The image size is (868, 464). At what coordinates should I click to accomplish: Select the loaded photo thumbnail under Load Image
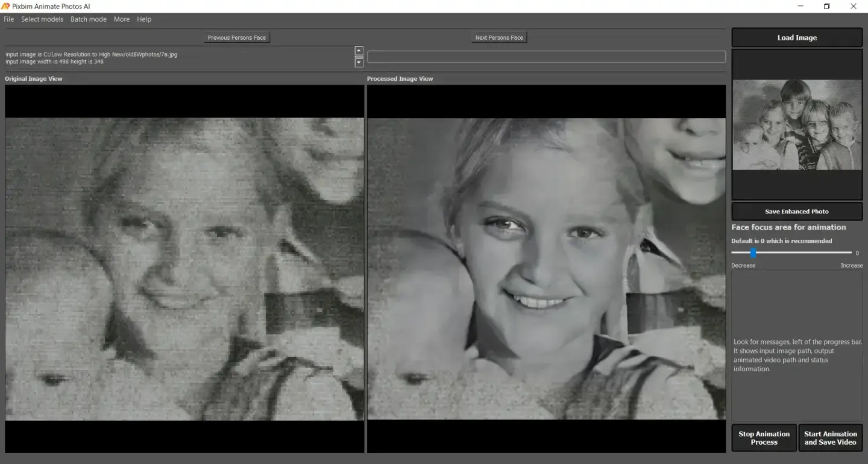coord(797,125)
